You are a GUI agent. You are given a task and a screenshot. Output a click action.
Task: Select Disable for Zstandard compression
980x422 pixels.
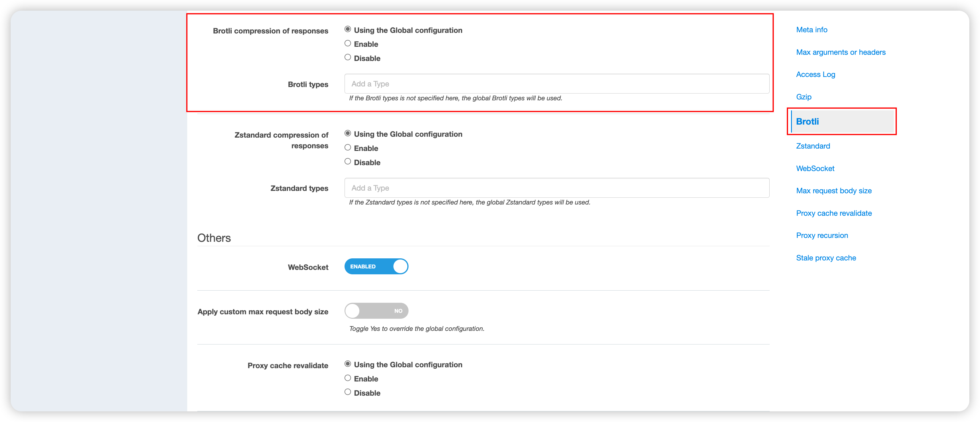coord(347,162)
